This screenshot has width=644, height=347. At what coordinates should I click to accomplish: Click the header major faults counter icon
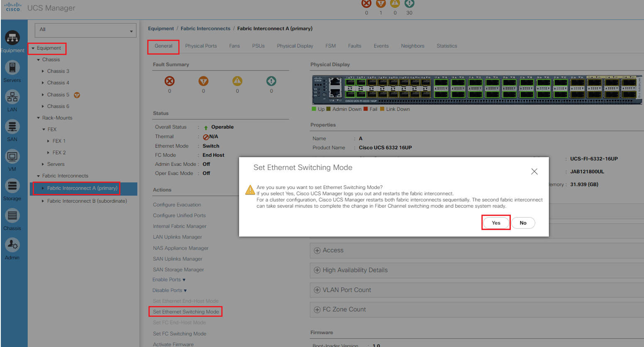pyautogui.click(x=381, y=4)
